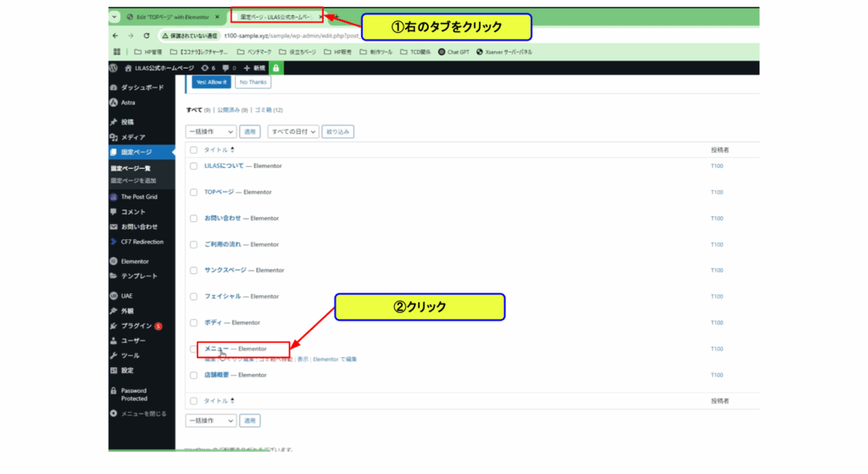Click the 絞り込み filter button
Viewport: 868px width, 474px height.
click(x=337, y=131)
